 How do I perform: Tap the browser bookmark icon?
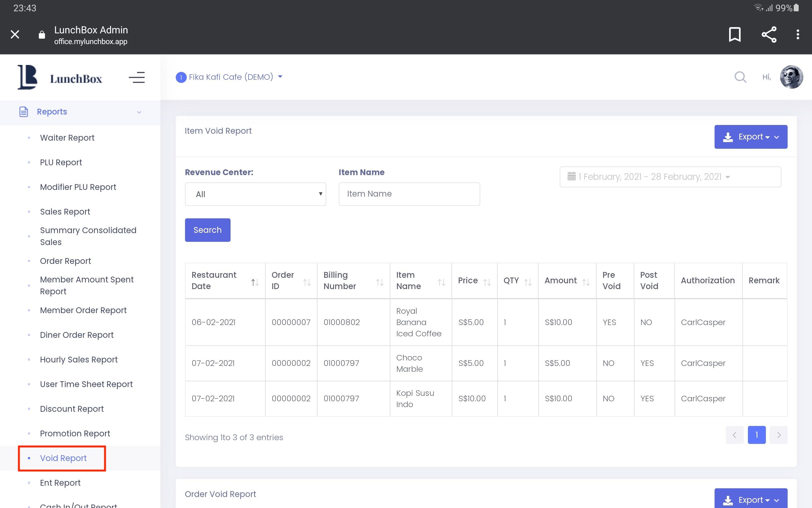coord(734,34)
